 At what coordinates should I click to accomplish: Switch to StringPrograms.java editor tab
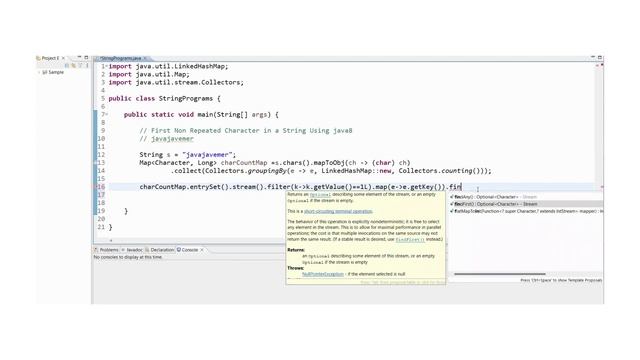pyautogui.click(x=120, y=58)
